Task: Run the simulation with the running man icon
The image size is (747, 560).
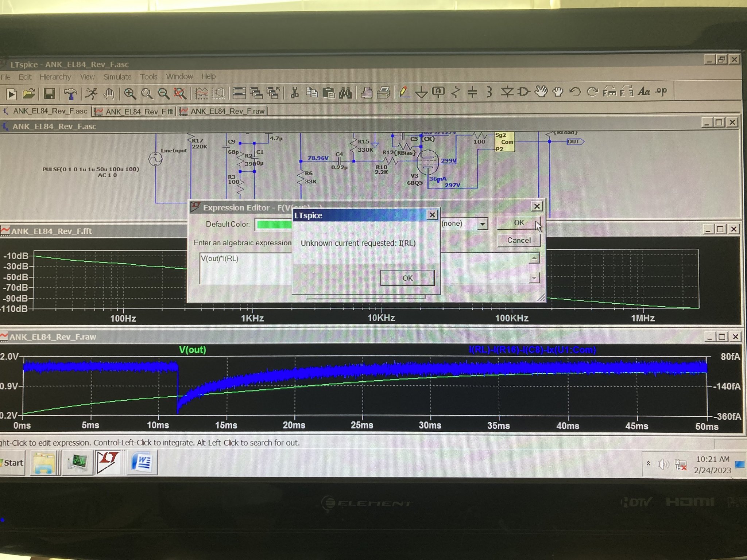Action: (91, 93)
